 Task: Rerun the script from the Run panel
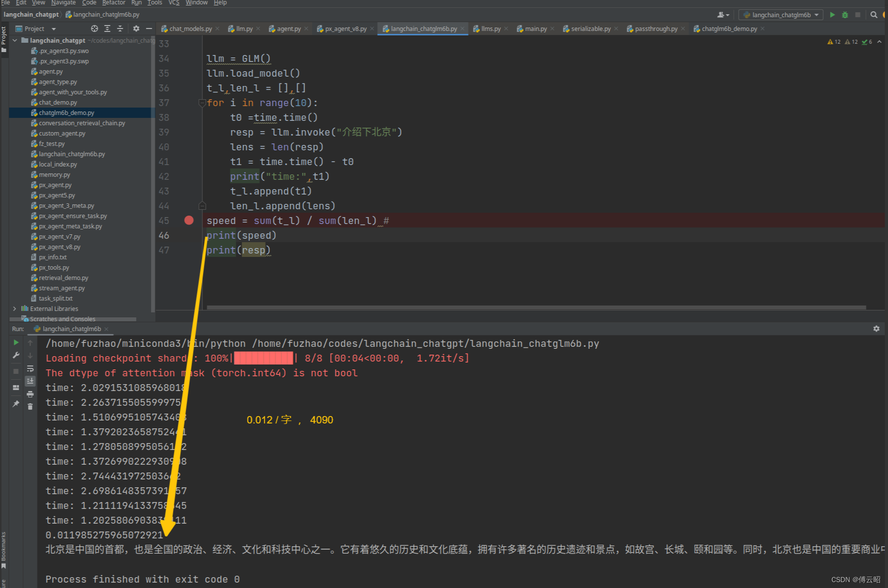coord(16,342)
